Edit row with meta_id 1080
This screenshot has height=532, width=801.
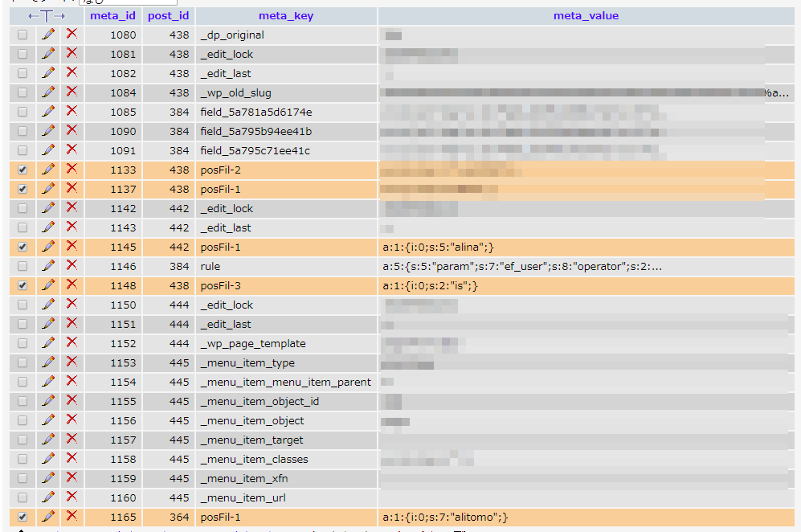point(48,35)
